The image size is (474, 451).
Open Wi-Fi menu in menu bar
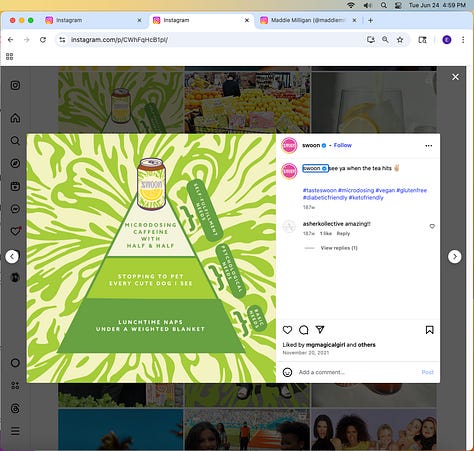point(351,5)
